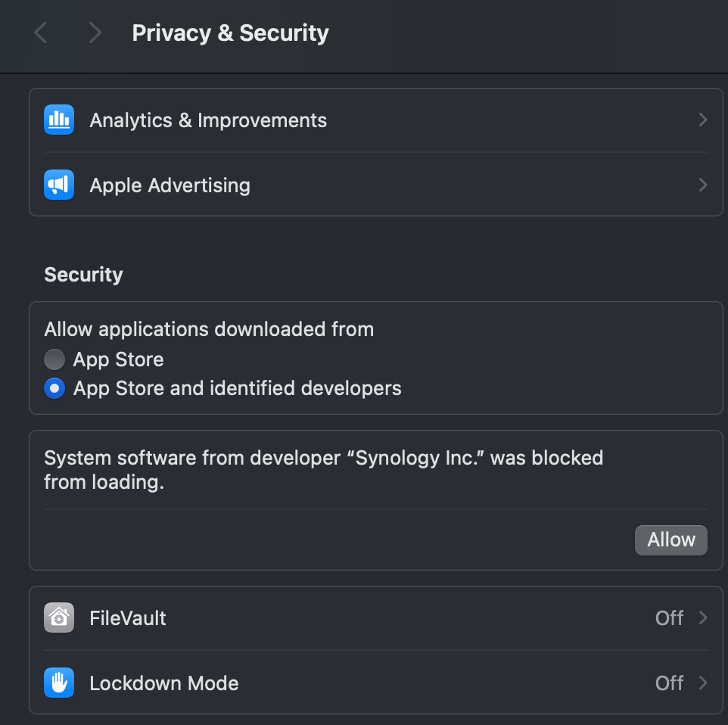Open the Apple Advertising row label

click(170, 185)
